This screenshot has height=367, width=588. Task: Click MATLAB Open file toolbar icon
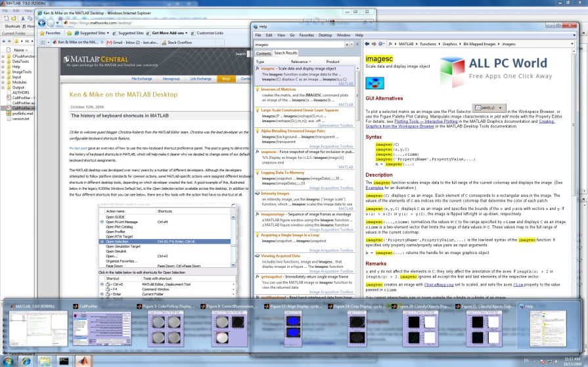pyautogui.click(x=14, y=18)
